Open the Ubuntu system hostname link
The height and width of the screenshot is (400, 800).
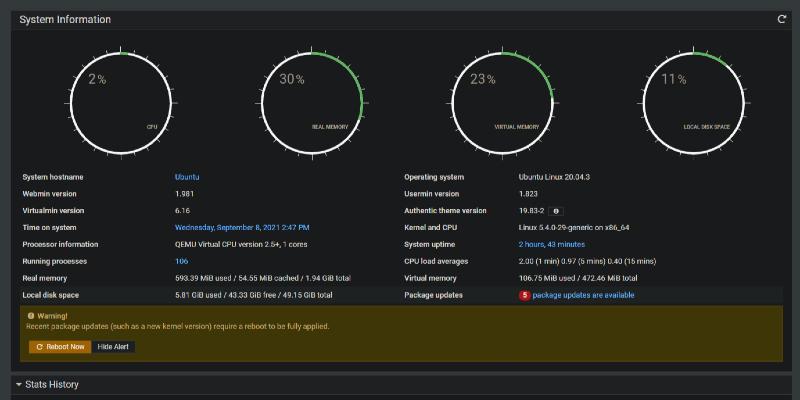187,177
